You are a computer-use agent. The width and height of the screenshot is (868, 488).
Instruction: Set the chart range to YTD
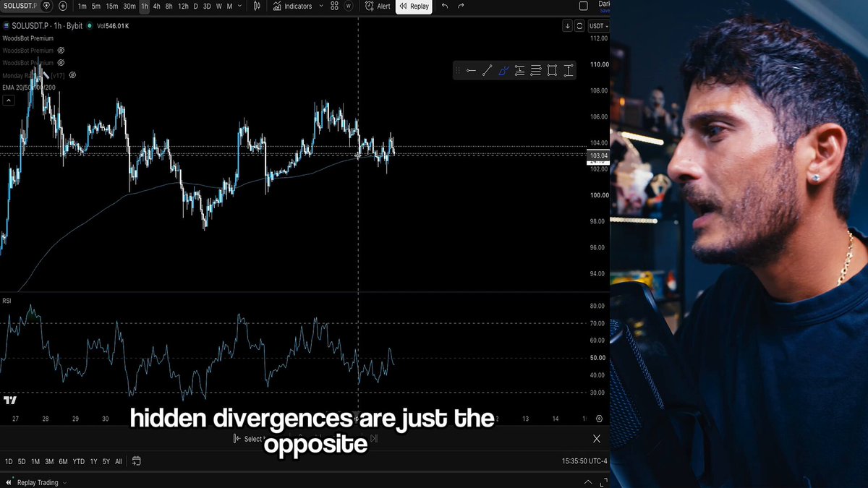coord(79,461)
